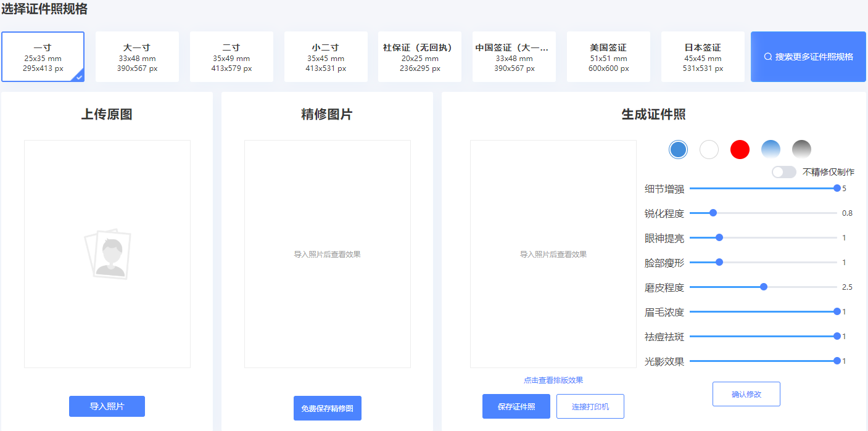The width and height of the screenshot is (868, 431).
Task: Select 社保证（无回执） specification
Action: (420, 56)
